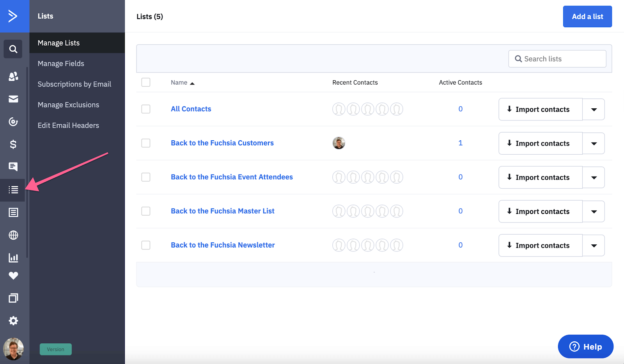
Task: Open the search icon in sidebar
Action: [13, 49]
